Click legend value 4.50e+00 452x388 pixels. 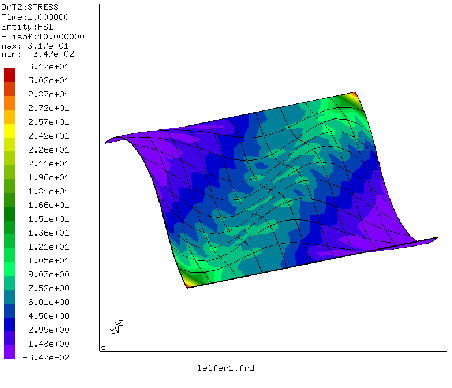49,316
